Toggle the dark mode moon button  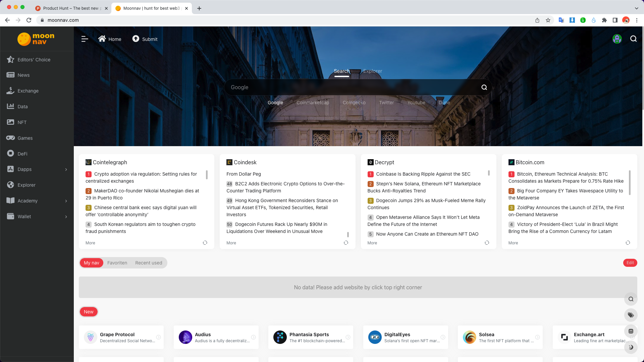tap(631, 347)
